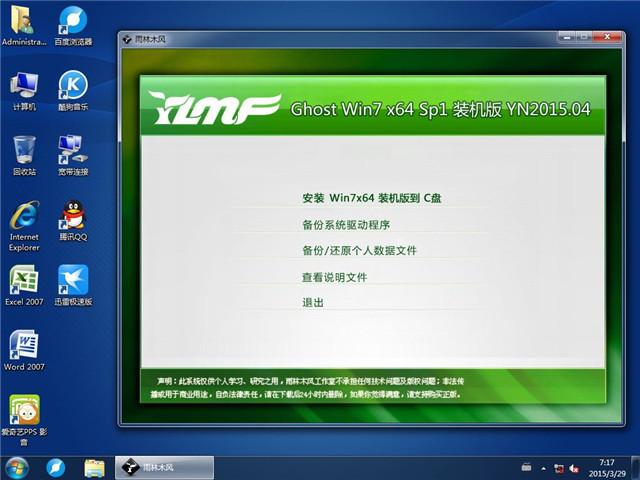This screenshot has height=480, width=640.
Task: Select the 计算机 desktop icon
Action: (x=24, y=91)
